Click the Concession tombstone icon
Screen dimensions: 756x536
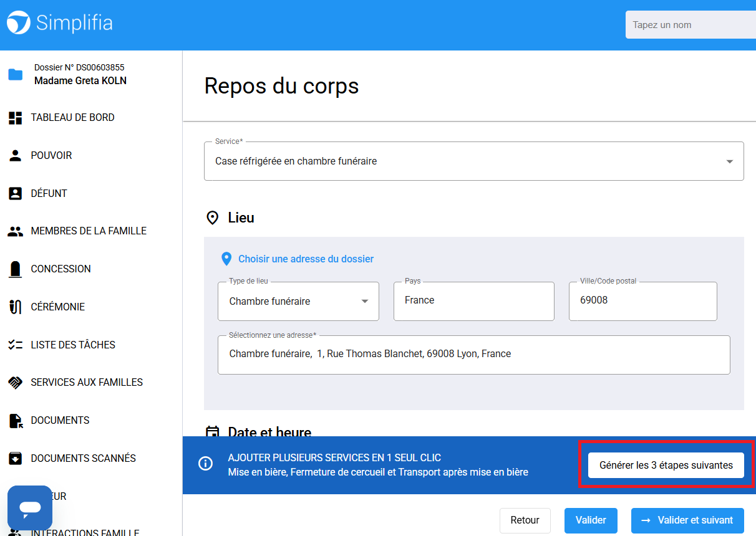click(16, 269)
